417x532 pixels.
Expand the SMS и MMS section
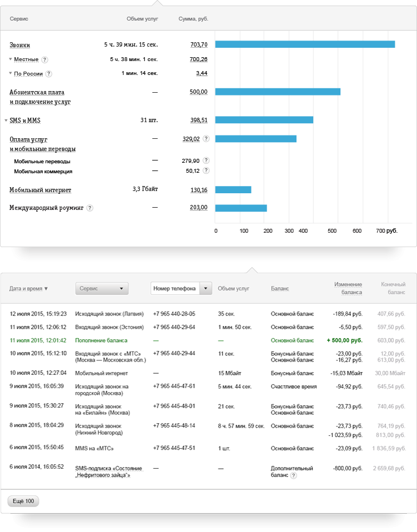coord(6,120)
